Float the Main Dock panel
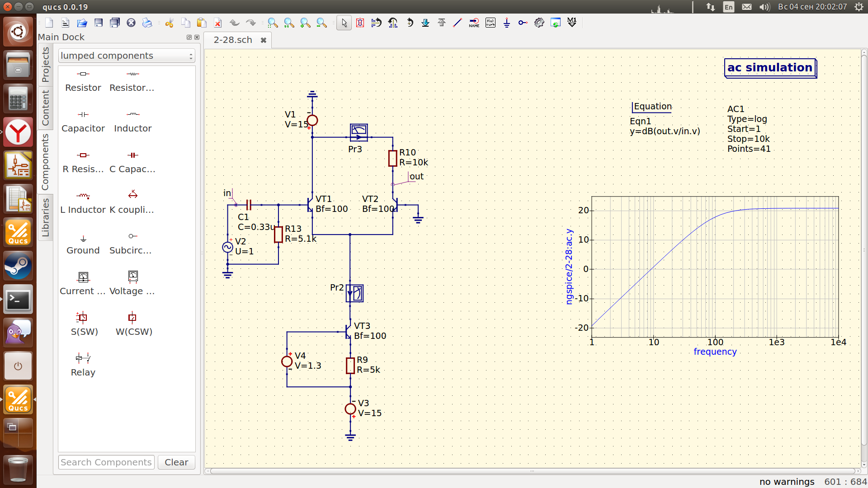868x488 pixels. (189, 38)
